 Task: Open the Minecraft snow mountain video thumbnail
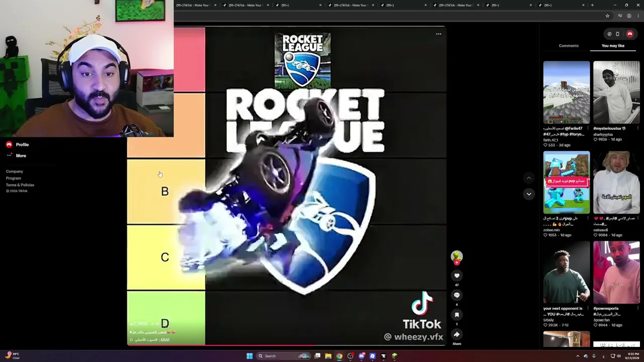(x=567, y=93)
